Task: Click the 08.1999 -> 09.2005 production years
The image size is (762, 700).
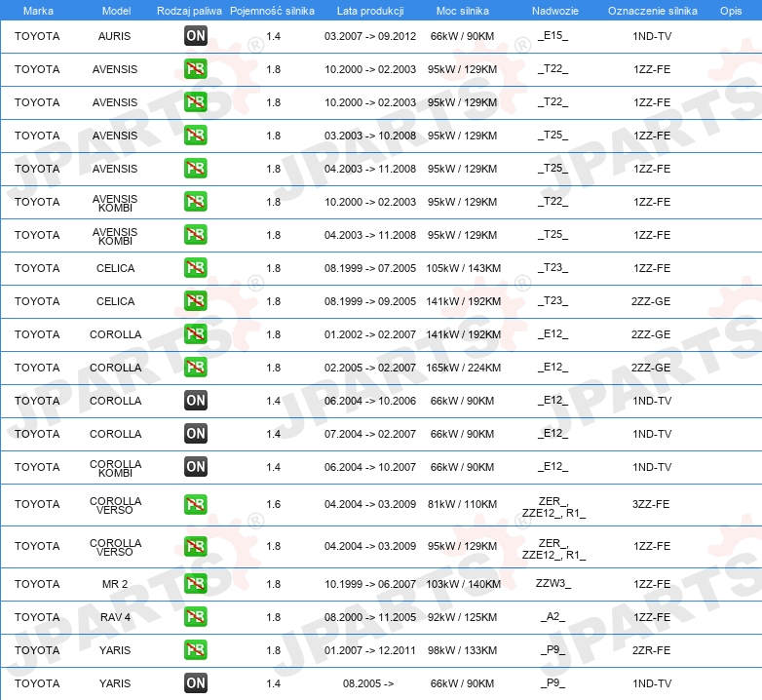Action: click(370, 301)
